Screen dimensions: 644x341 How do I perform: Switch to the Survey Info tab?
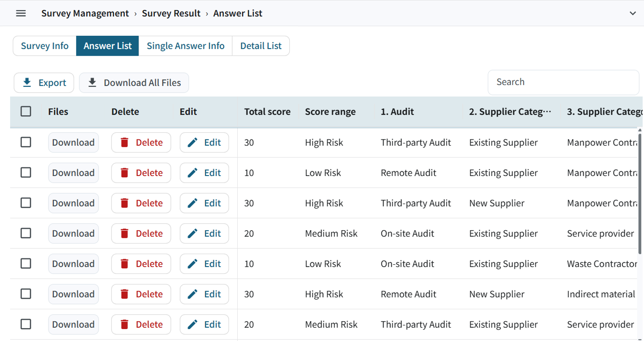coord(45,46)
